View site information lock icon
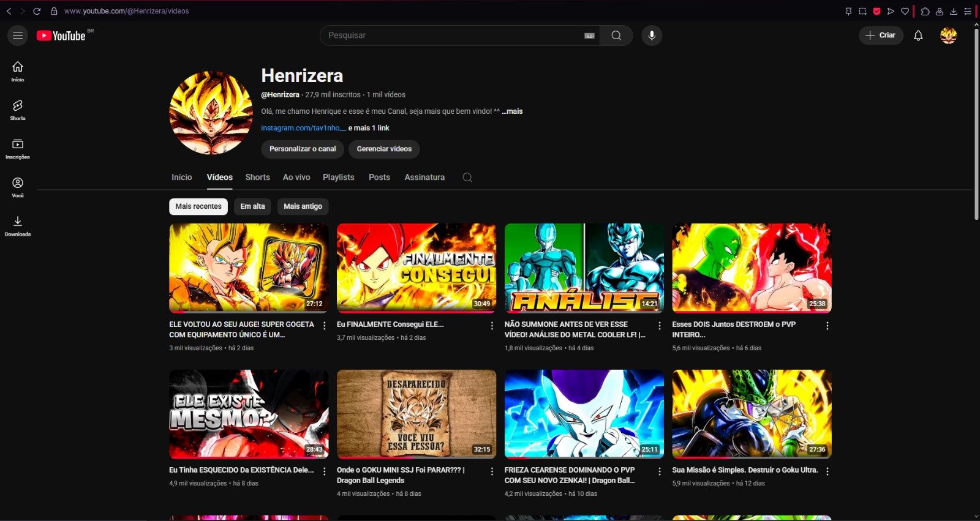 54,11
